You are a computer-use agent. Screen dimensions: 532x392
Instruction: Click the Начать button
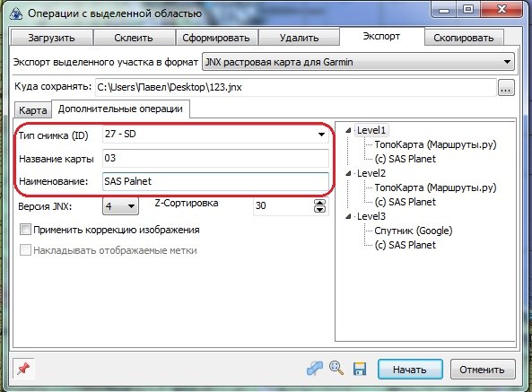click(x=410, y=370)
